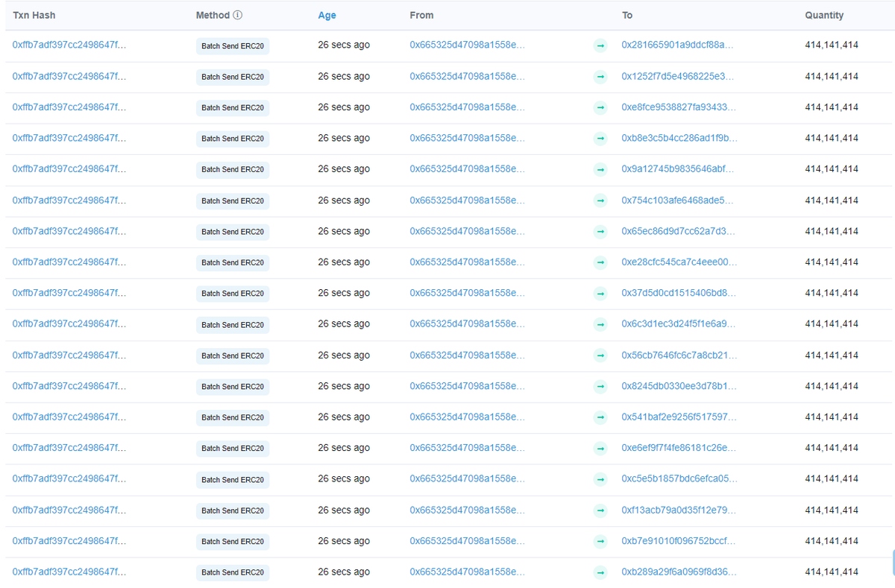Open recipient address 0xb7e91010f096752bccf
The image size is (895, 588).
679,541
